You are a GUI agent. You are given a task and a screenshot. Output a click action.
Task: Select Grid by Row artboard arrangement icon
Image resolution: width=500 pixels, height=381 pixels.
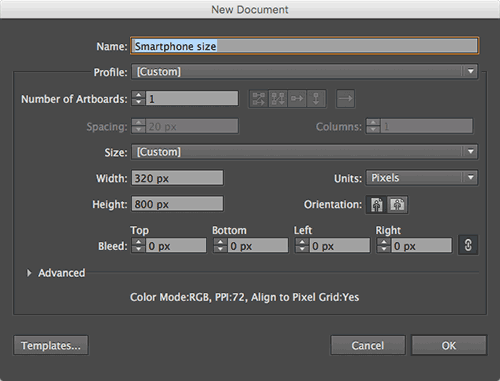tap(259, 99)
